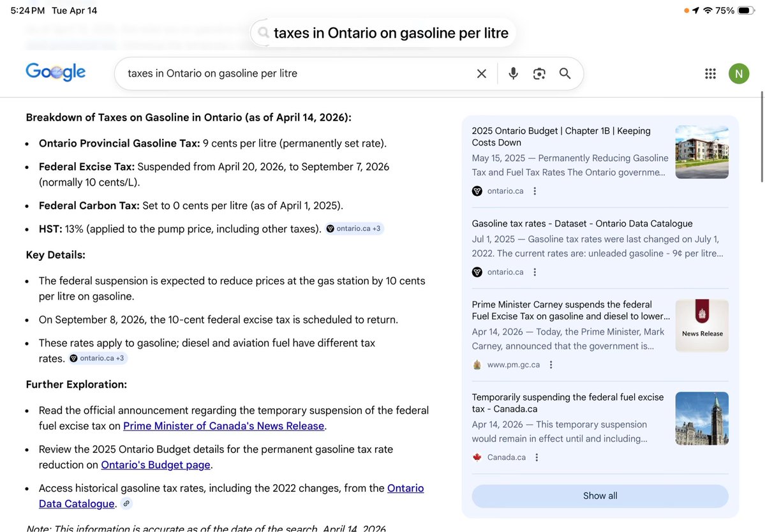Open Prime Minister Carney suspends excise tax result
The height and width of the screenshot is (532, 765).
pyautogui.click(x=571, y=310)
